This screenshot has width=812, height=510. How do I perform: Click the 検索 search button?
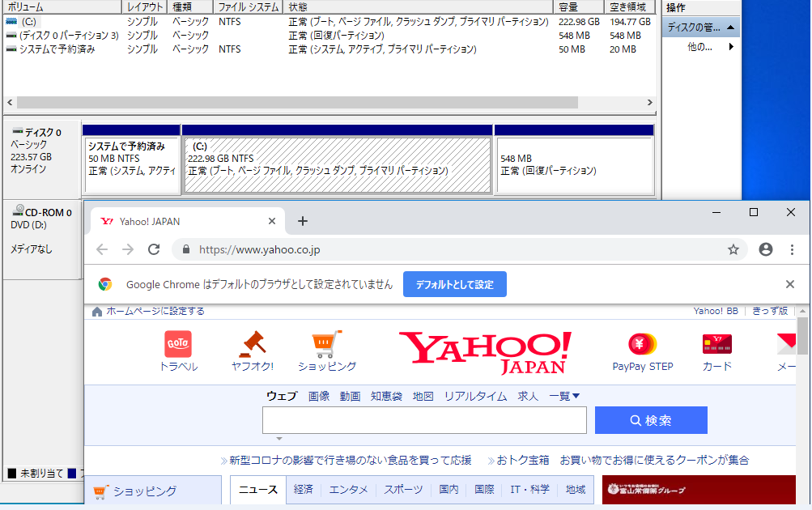point(651,420)
